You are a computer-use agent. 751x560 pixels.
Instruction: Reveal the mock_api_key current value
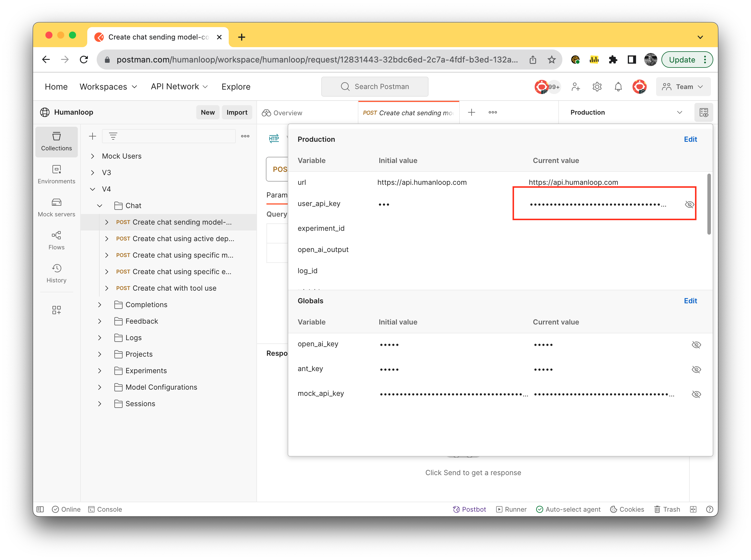click(696, 394)
